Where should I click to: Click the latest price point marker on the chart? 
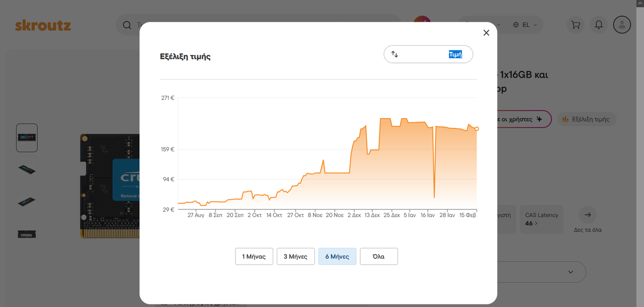tap(476, 129)
